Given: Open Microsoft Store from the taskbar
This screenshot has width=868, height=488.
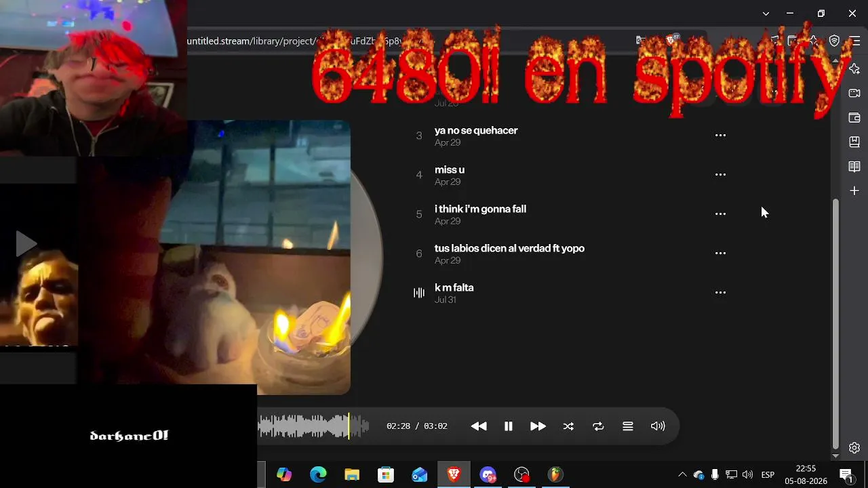Looking at the screenshot, I should (386, 474).
